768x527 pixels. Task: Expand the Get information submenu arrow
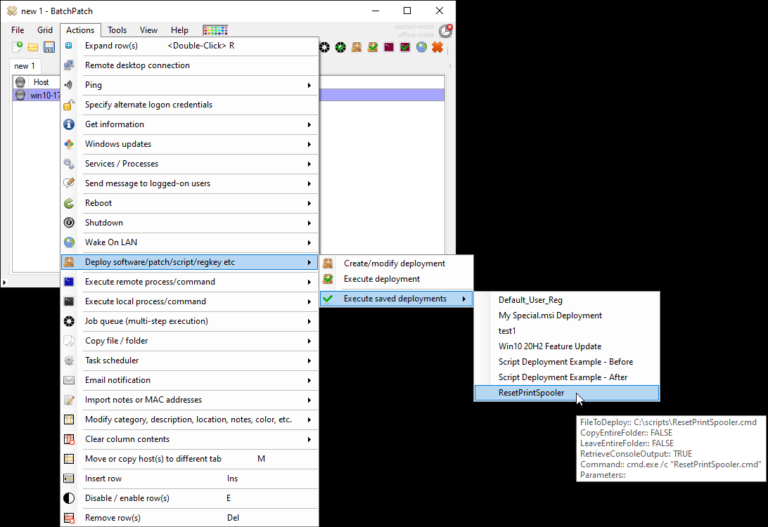[x=309, y=124]
